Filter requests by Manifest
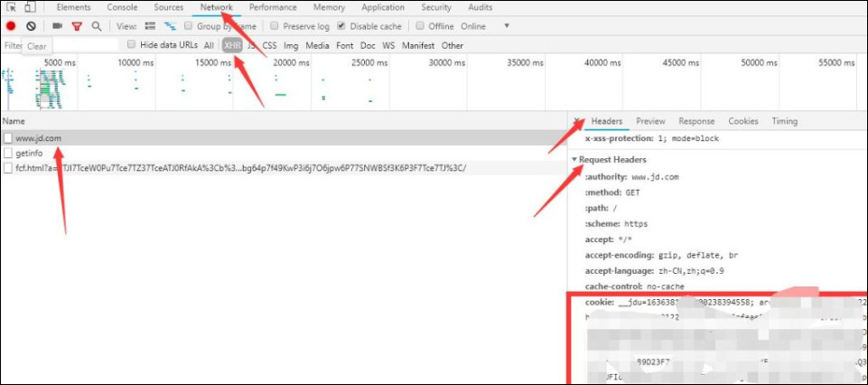The image size is (868, 385). tap(418, 45)
